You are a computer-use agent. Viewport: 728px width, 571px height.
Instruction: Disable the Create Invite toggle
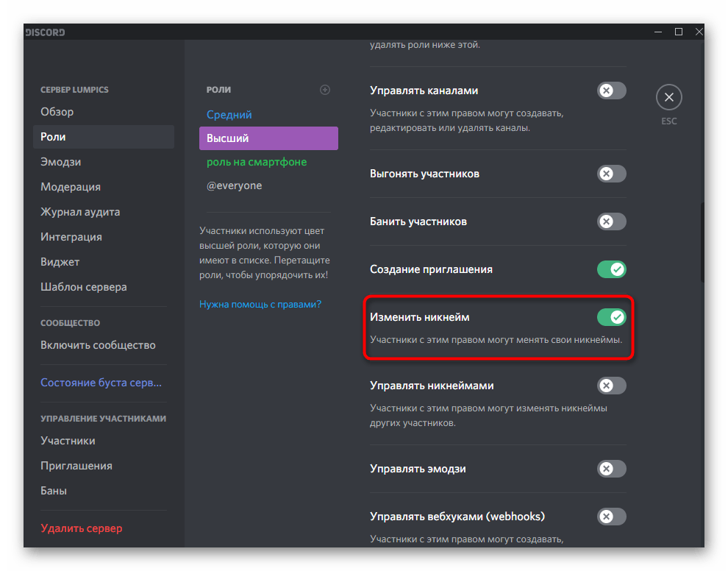point(611,269)
